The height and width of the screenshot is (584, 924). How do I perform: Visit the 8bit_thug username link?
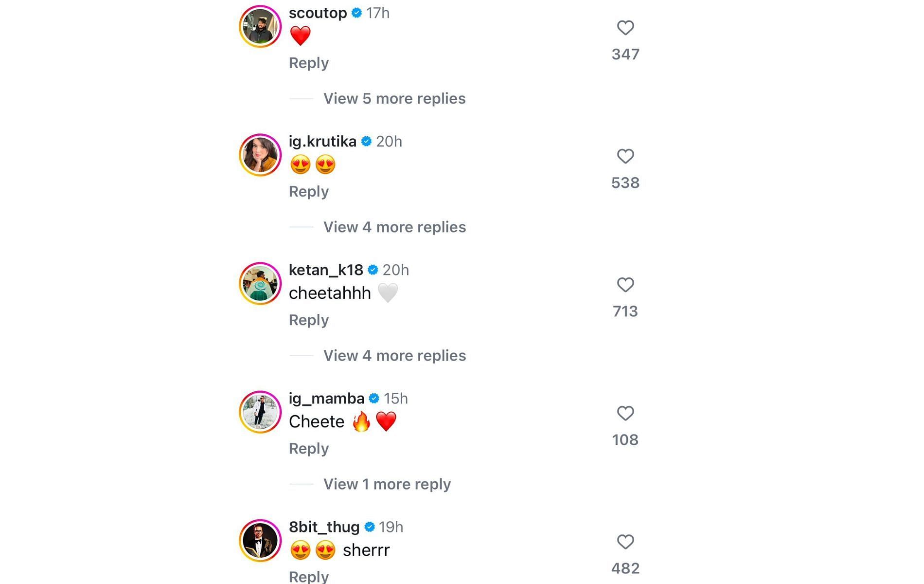324,527
